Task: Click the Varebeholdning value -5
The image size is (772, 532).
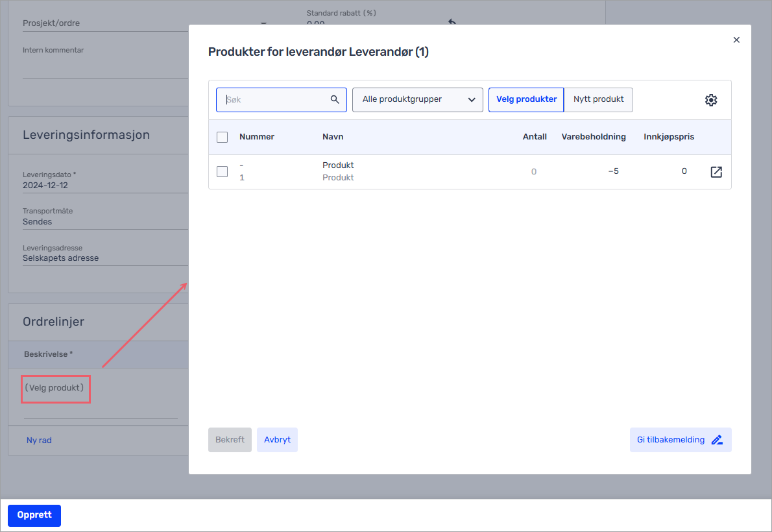Action: coord(613,171)
